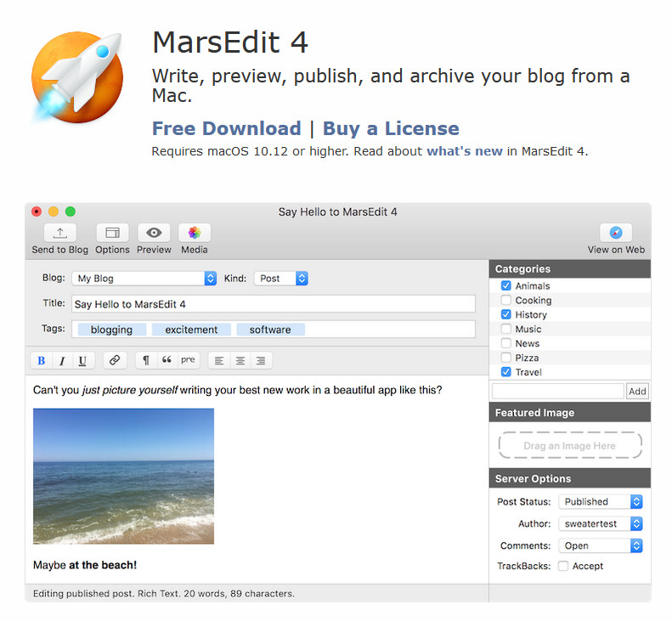
Task: Toggle Bold formatting
Action: tap(42, 360)
